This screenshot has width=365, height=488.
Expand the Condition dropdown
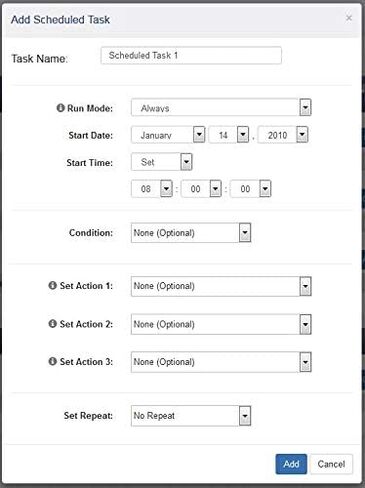click(191, 233)
